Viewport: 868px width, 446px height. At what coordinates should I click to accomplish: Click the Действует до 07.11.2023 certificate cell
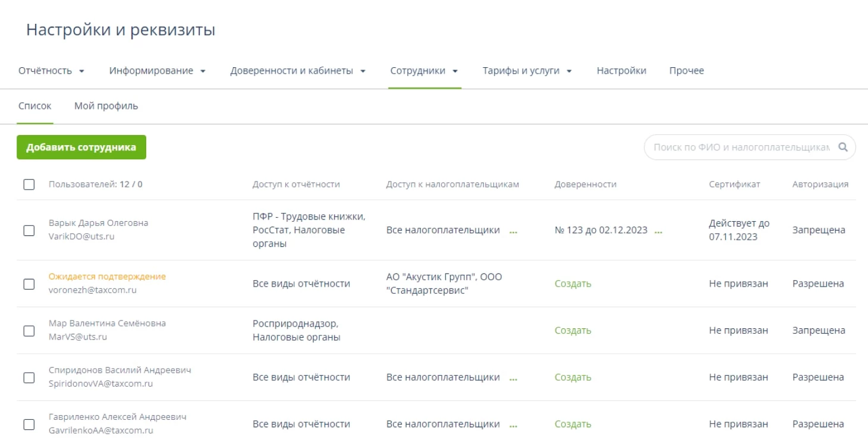(x=739, y=230)
